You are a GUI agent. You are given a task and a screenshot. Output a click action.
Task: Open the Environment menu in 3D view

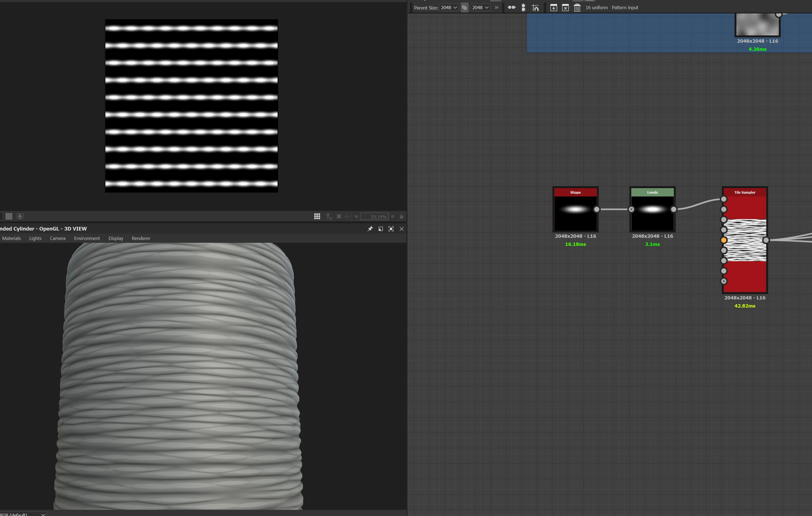pos(87,238)
